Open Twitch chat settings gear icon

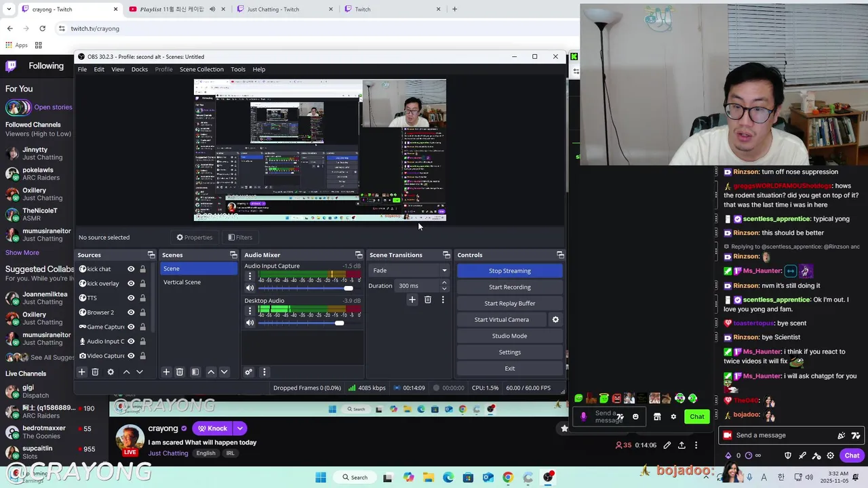point(830,455)
